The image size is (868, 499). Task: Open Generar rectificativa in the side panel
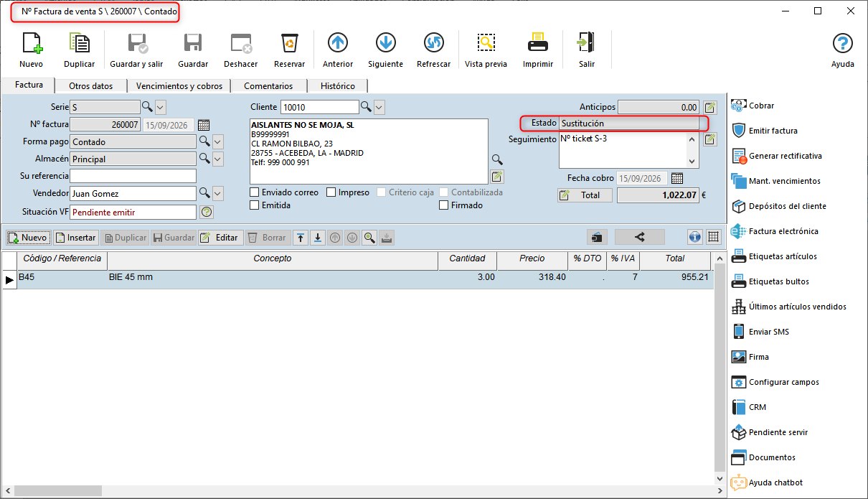777,156
